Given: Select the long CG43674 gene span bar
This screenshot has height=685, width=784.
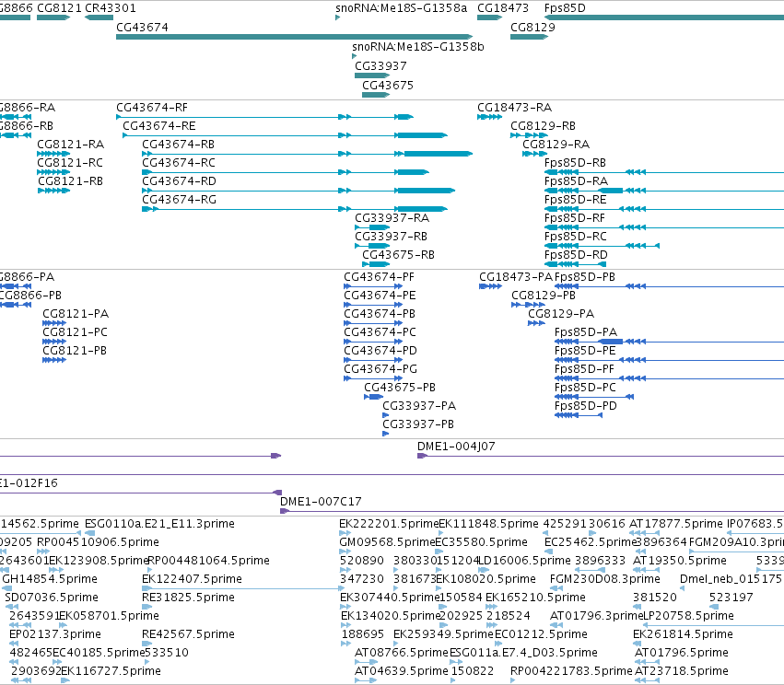Looking at the screenshot, I should point(295,37).
